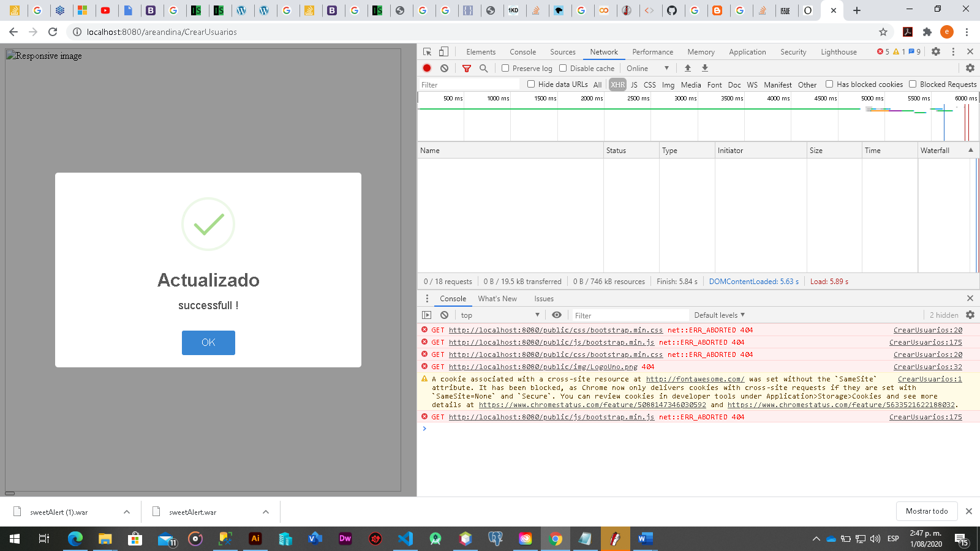Sort requests by the Status column

coord(631,151)
